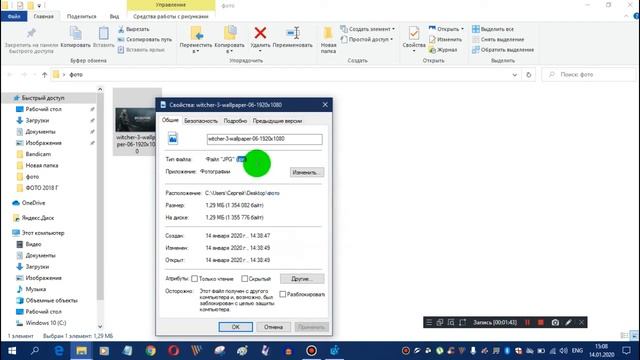Open Microsoft Edge from the taskbar

(59, 351)
